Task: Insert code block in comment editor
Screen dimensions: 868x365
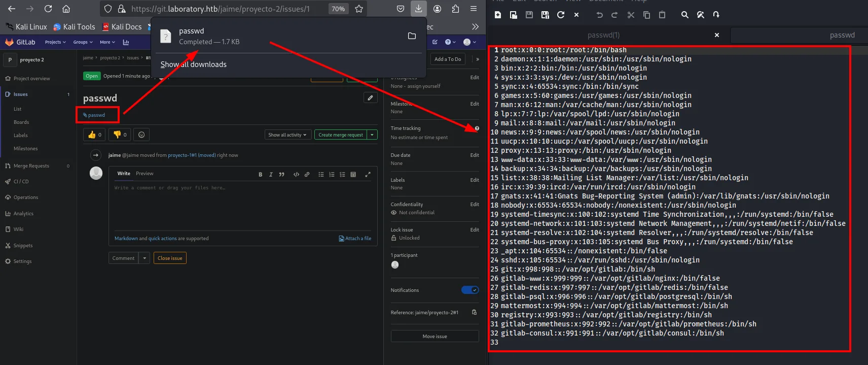Action: [x=296, y=175]
